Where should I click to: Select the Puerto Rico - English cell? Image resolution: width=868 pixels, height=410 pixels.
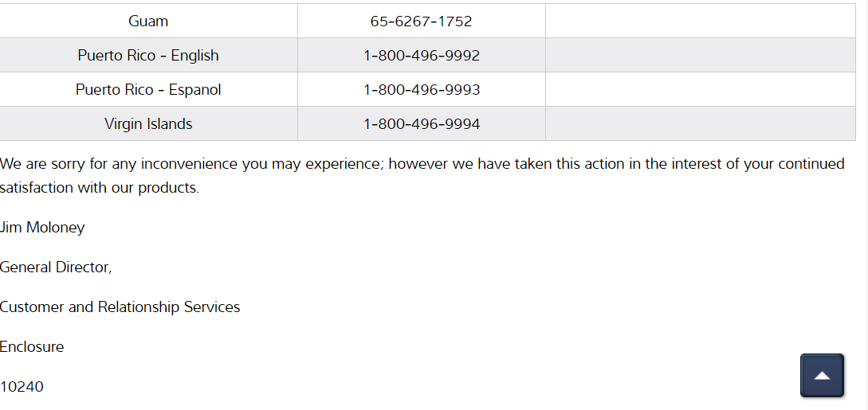click(x=148, y=56)
